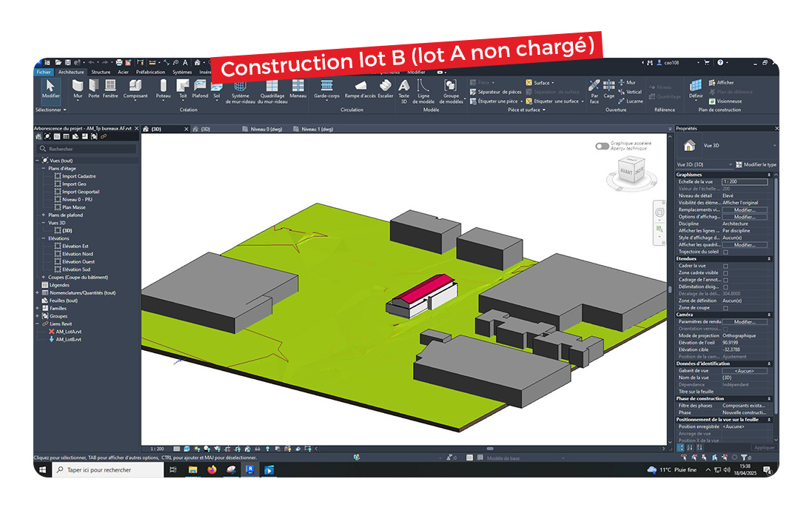Activate the Par face opening tool
Viewport: 812px width, 516px height.
coord(594,92)
